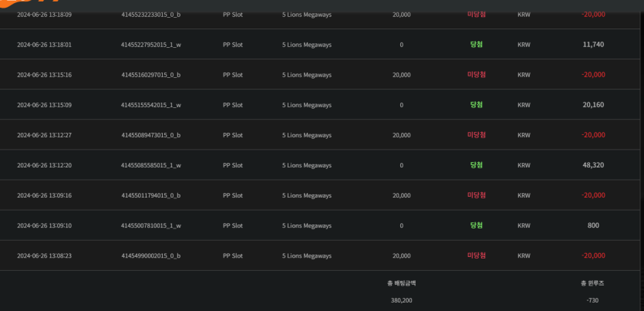Click bet amount 20,000 in 13:08:23 row

pos(401,255)
